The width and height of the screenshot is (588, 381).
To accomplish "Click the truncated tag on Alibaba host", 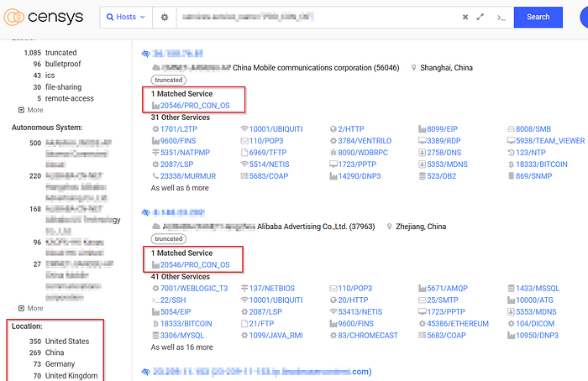I will 168,238.
